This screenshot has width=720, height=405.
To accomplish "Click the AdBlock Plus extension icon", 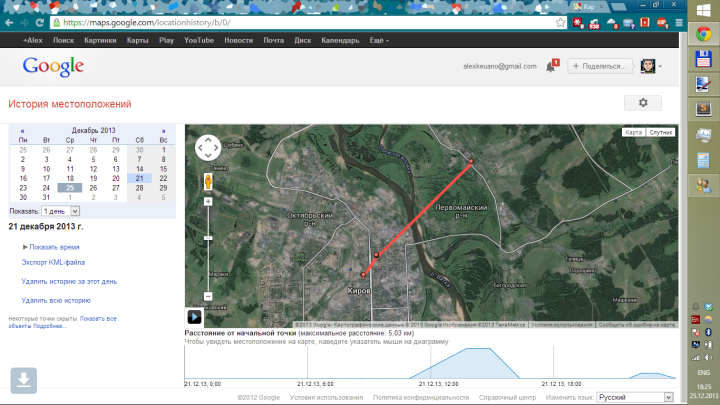I will pyautogui.click(x=662, y=23).
